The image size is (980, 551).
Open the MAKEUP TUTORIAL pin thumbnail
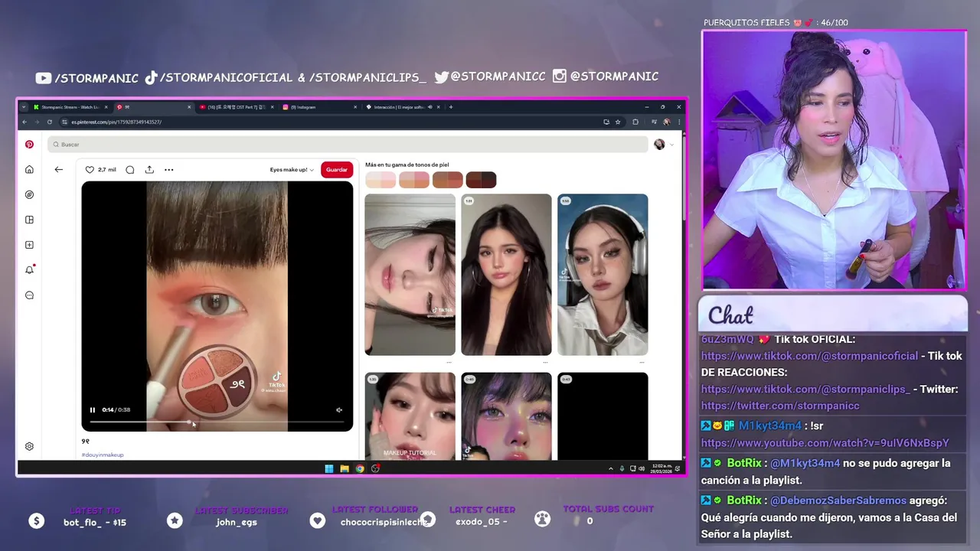pyautogui.click(x=410, y=416)
